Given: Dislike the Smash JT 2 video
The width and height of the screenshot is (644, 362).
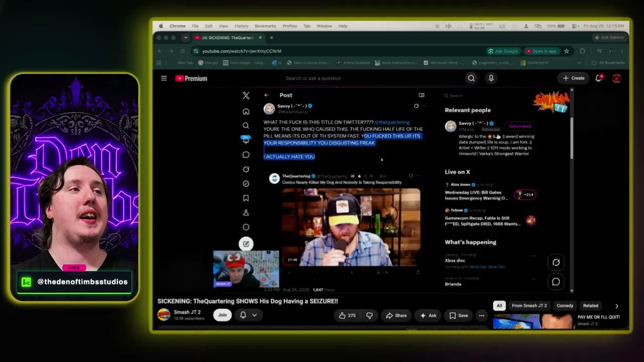Looking at the screenshot, I should pos(369,315).
